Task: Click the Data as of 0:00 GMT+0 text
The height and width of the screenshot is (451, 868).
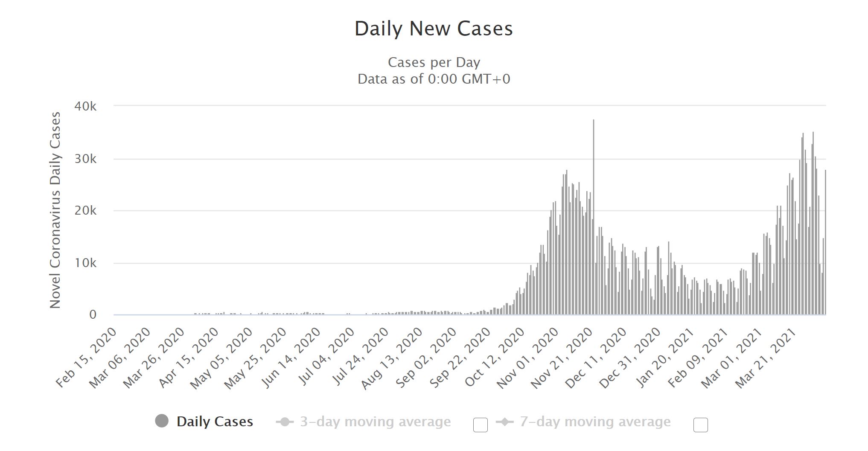Action: (434, 79)
